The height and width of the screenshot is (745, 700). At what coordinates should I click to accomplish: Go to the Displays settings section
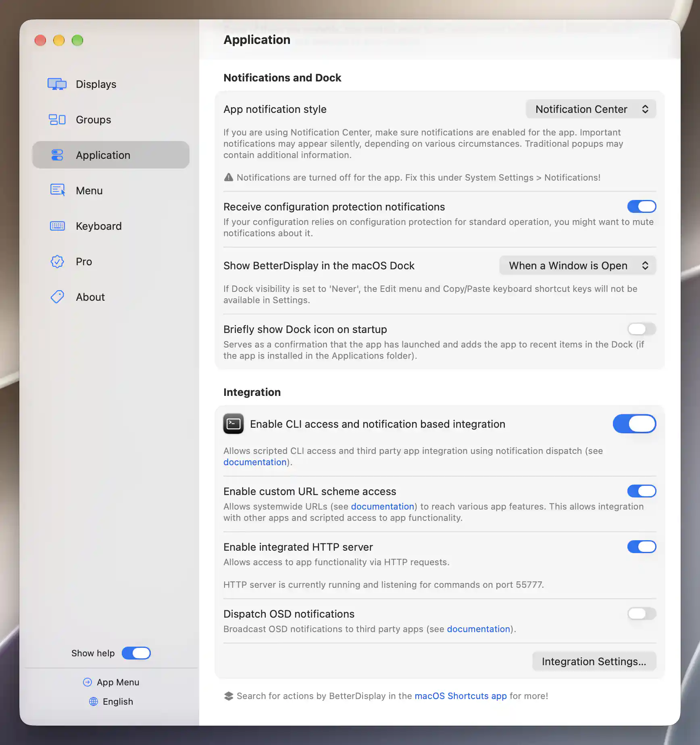(111, 84)
